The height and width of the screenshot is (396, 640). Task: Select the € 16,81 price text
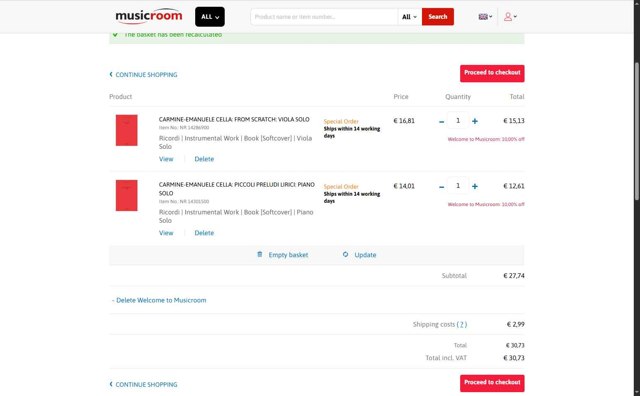[x=404, y=120]
